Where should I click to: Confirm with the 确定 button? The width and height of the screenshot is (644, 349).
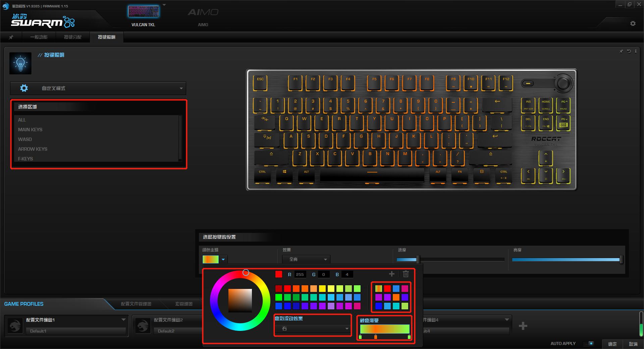tap(612, 344)
